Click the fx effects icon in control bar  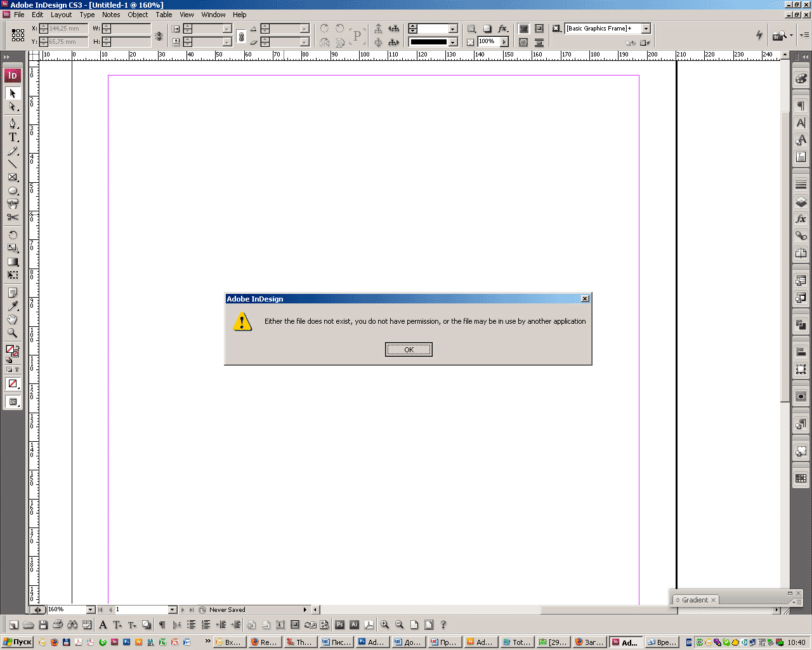[502, 29]
